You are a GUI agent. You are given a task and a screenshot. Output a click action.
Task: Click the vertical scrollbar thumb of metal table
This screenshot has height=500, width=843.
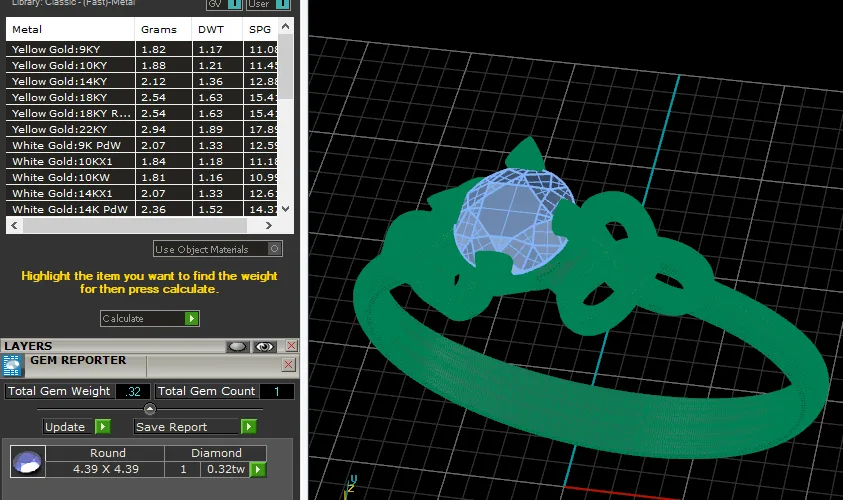pyautogui.click(x=285, y=66)
